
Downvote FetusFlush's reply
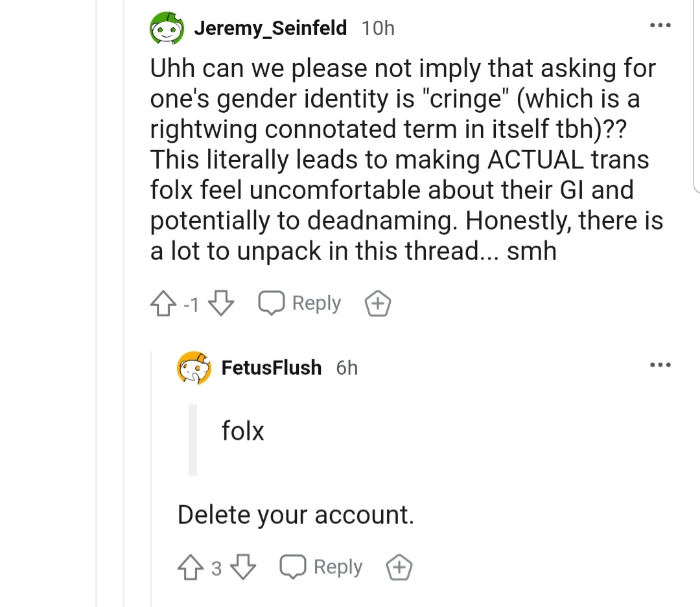click(243, 567)
